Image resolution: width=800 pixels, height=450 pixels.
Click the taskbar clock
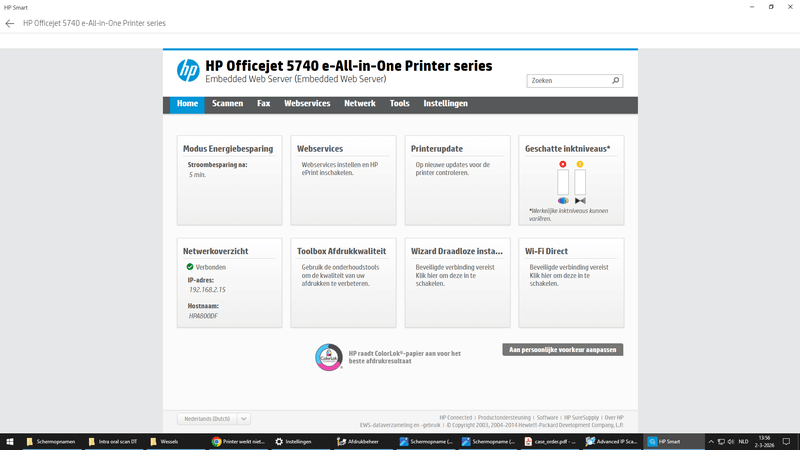(764, 442)
